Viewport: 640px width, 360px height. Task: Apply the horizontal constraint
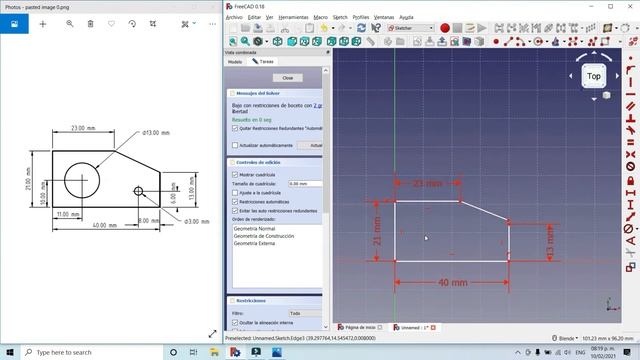click(x=631, y=94)
